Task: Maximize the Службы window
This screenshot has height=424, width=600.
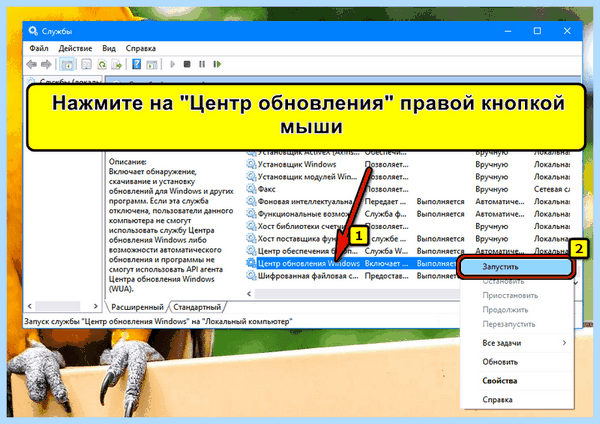Action: (537, 31)
